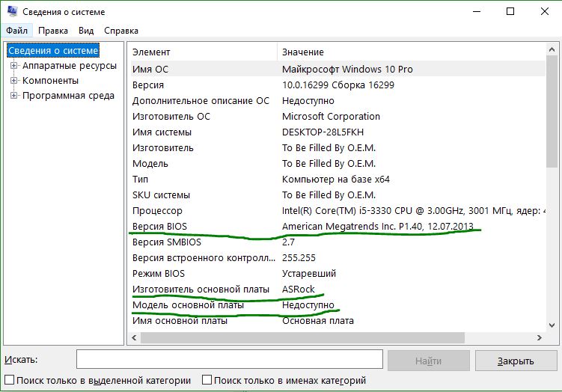This screenshot has height=392, width=562.
Task: Select the Процессор row label
Action: [x=157, y=211]
